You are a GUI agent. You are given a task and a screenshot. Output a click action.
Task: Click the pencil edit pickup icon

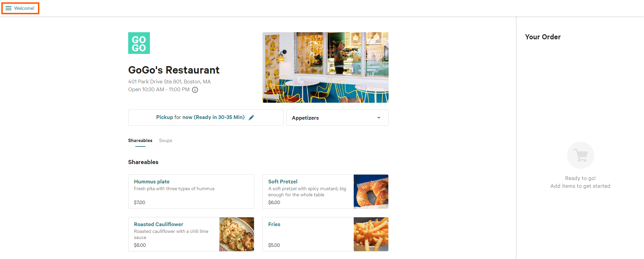[x=251, y=118]
